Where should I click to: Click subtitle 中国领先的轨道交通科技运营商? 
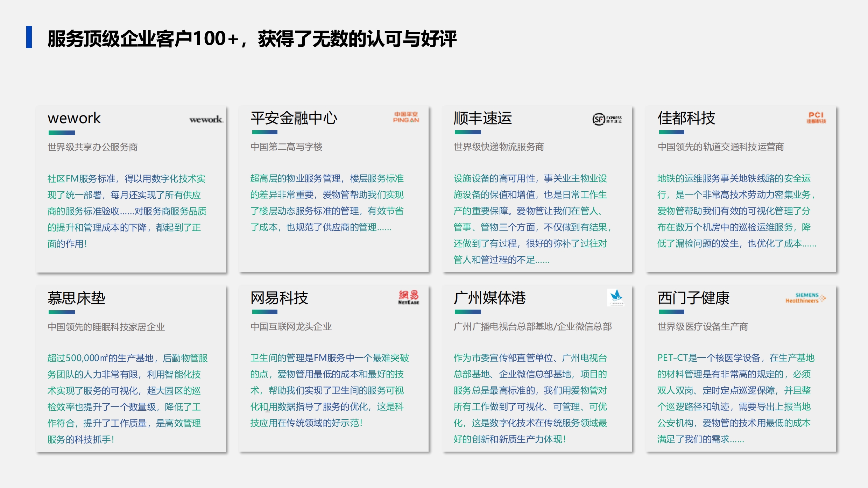click(721, 147)
